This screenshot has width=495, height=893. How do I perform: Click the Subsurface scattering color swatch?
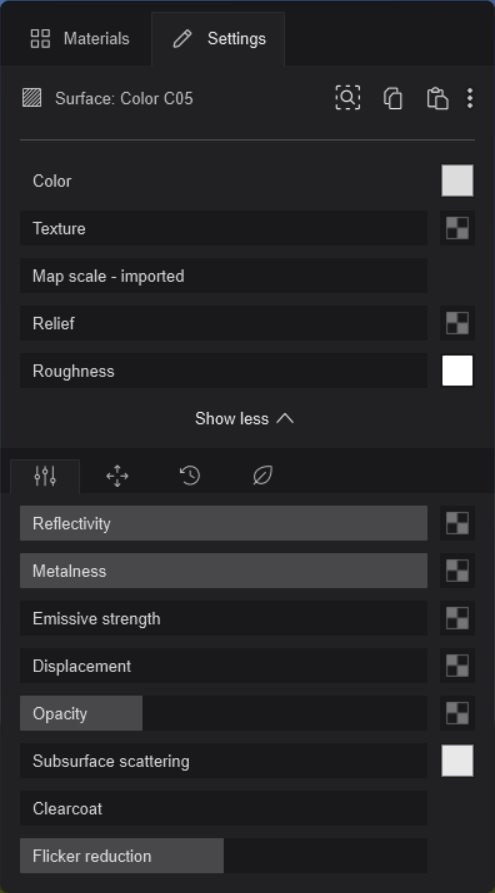point(457,761)
